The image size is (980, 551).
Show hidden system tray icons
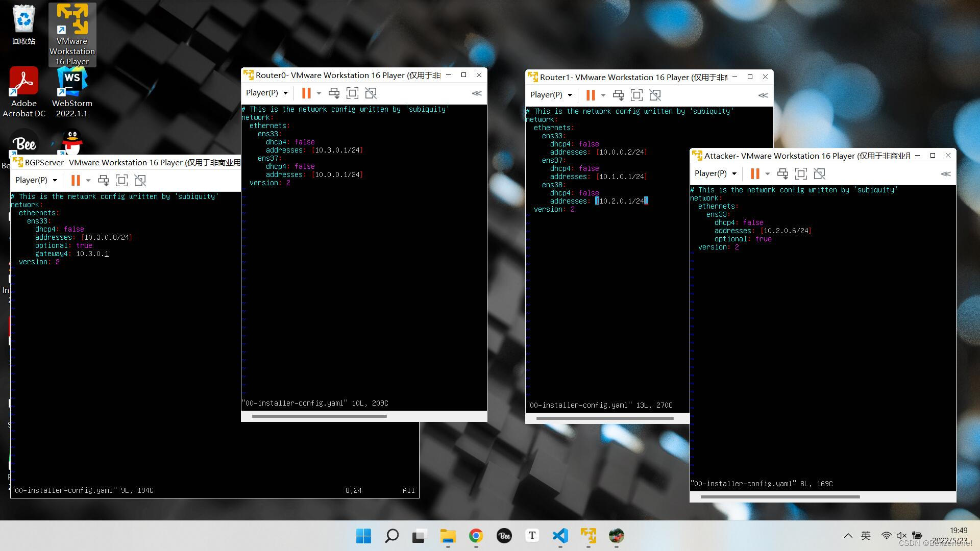848,536
